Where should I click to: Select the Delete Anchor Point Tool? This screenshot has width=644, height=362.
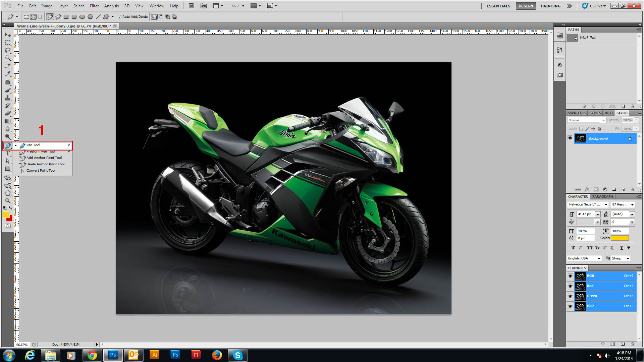[45, 164]
